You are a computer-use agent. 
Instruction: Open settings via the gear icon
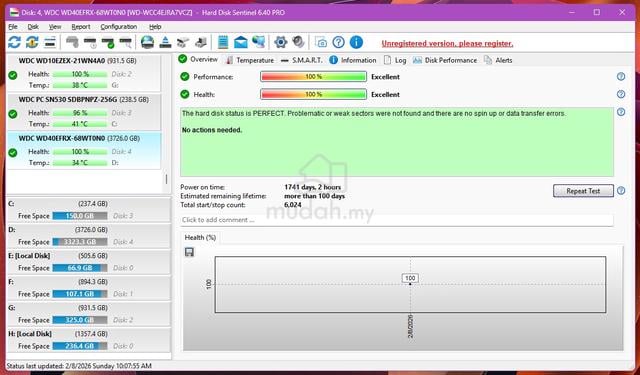tap(280, 42)
